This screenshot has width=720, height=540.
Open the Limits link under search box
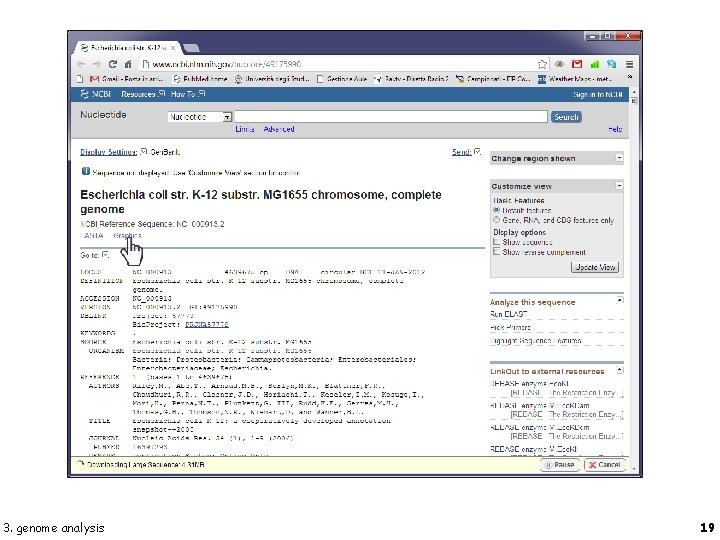click(x=245, y=129)
